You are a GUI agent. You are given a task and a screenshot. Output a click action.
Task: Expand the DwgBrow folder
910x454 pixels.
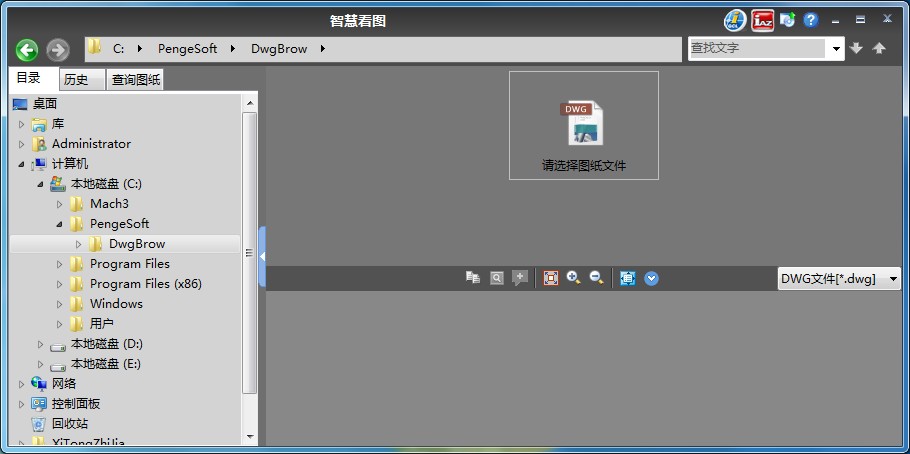[78, 244]
